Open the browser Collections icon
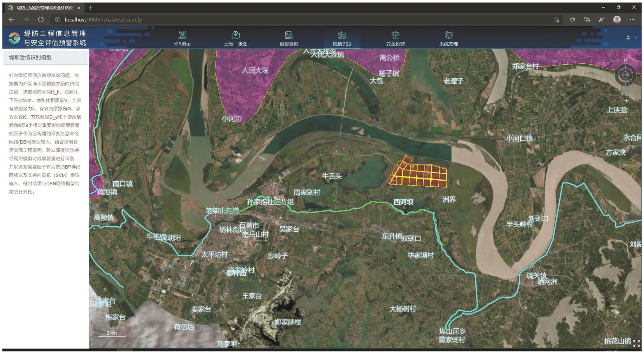Viewport: 644px width, 354px height. 587,20
